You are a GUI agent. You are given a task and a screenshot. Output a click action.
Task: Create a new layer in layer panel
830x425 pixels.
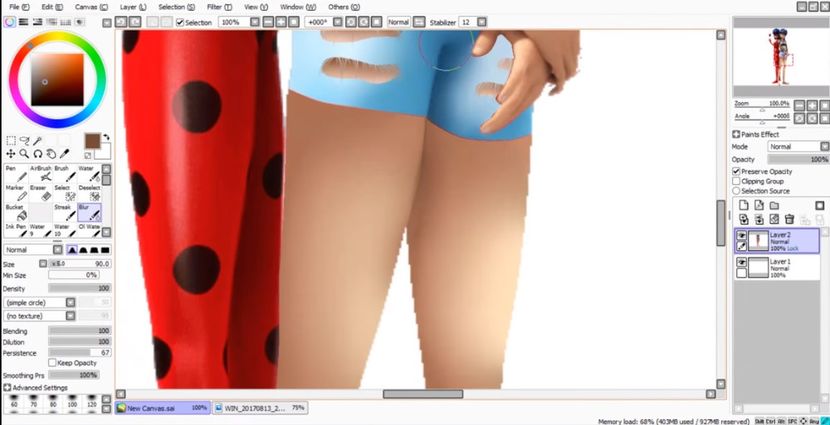coord(743,205)
